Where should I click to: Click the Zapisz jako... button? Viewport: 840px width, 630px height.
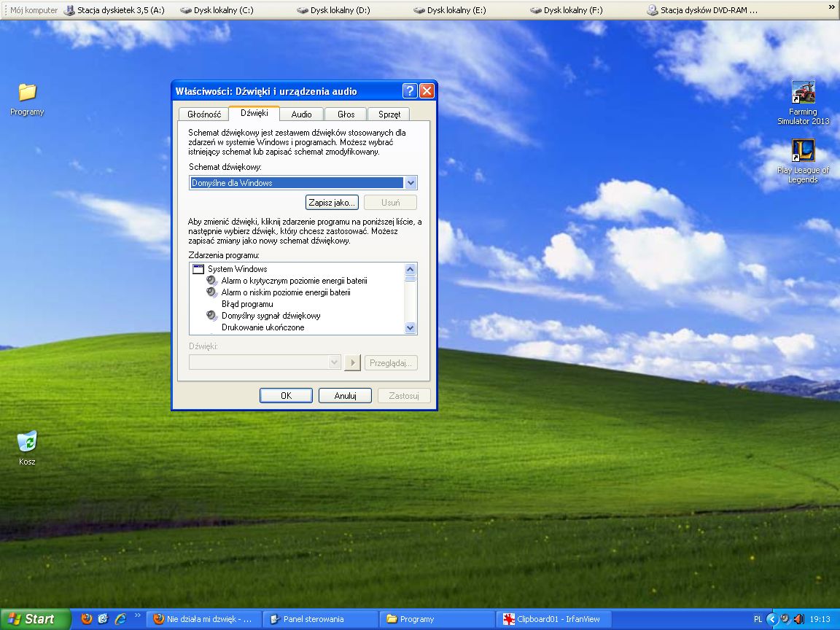(x=332, y=203)
